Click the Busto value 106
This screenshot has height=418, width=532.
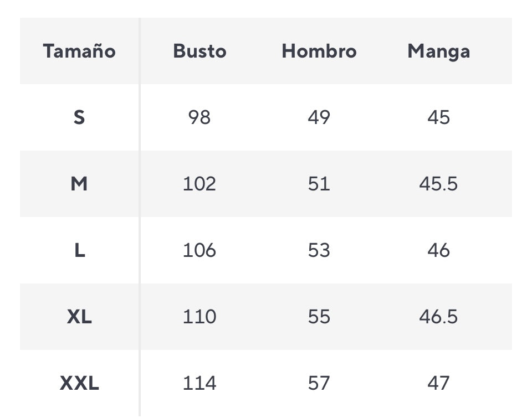coord(199,250)
